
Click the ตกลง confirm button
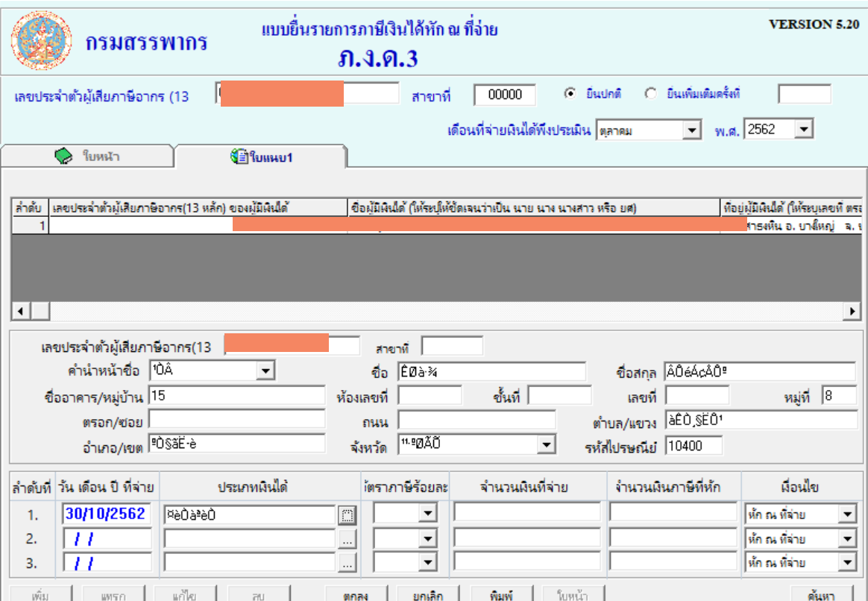pos(356,594)
